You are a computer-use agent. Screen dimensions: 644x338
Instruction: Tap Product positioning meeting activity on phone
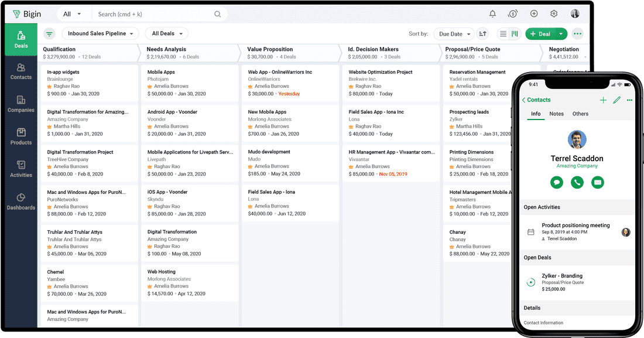click(x=577, y=232)
